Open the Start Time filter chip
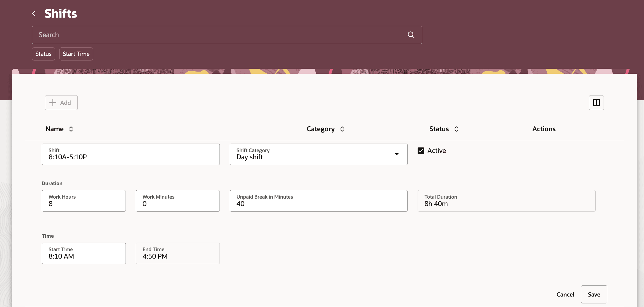This screenshot has height=307, width=644. tap(76, 54)
